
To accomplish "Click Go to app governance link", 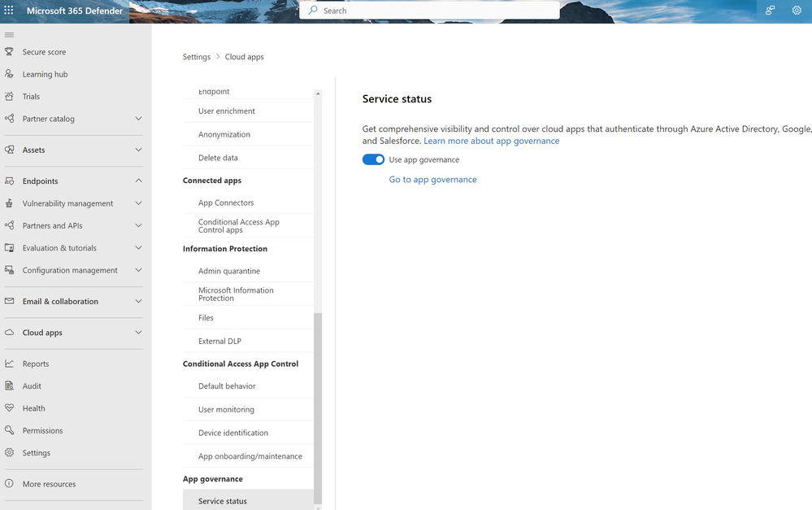I will (433, 179).
